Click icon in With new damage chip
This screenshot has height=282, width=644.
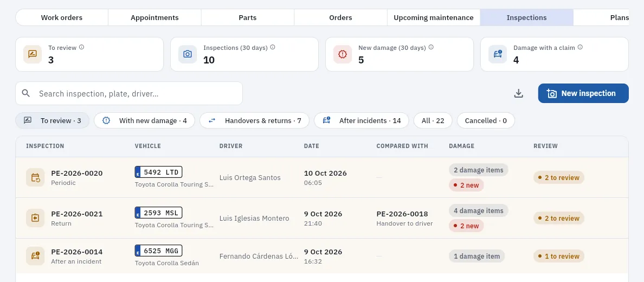tap(106, 120)
